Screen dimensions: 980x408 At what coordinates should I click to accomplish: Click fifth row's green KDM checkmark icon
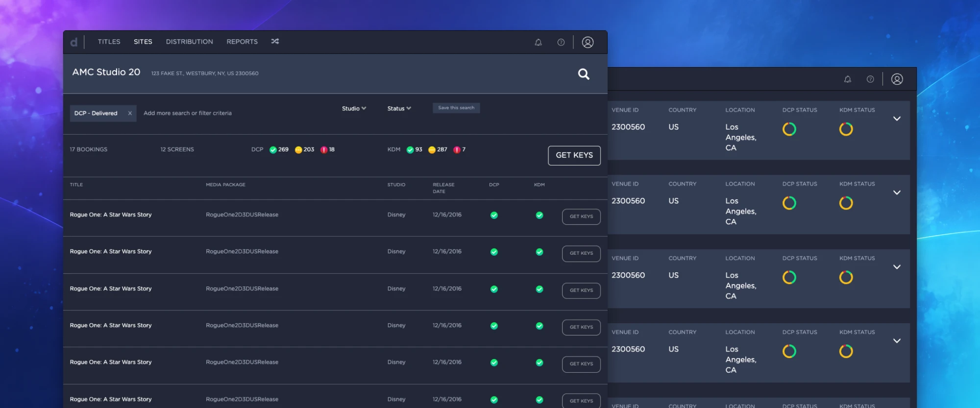[x=539, y=362]
